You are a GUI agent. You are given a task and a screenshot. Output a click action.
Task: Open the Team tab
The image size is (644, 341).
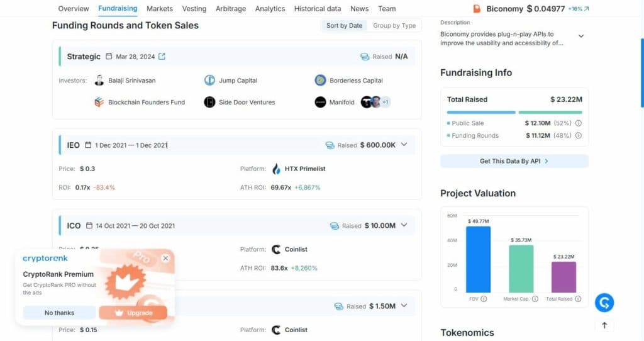pyautogui.click(x=387, y=9)
